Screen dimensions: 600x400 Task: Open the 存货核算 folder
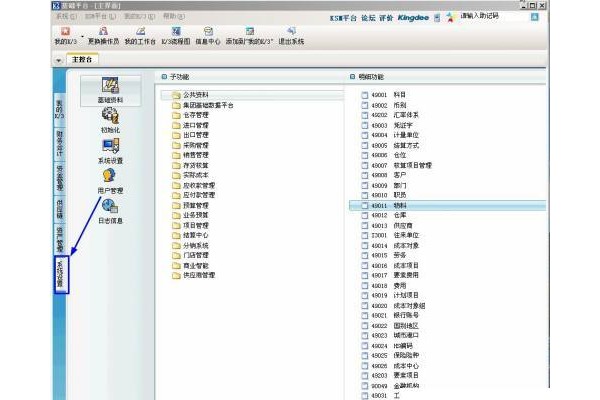pos(190,165)
